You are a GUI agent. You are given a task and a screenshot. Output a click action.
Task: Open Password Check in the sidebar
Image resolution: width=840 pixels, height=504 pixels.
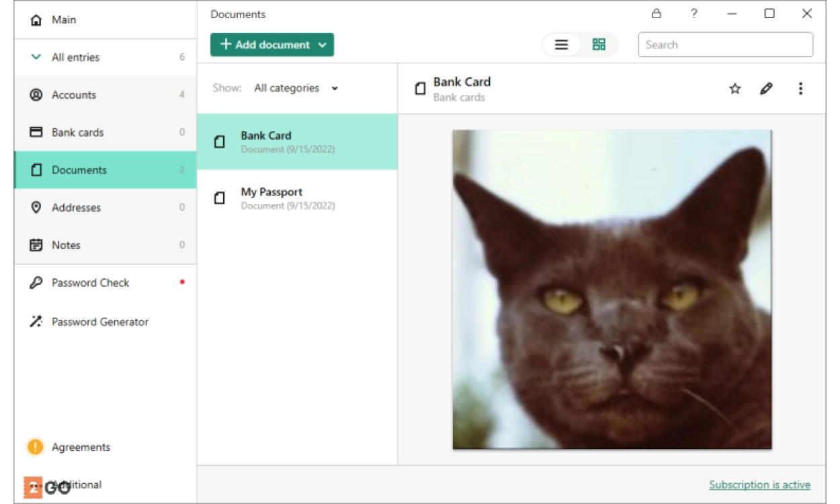pos(90,283)
